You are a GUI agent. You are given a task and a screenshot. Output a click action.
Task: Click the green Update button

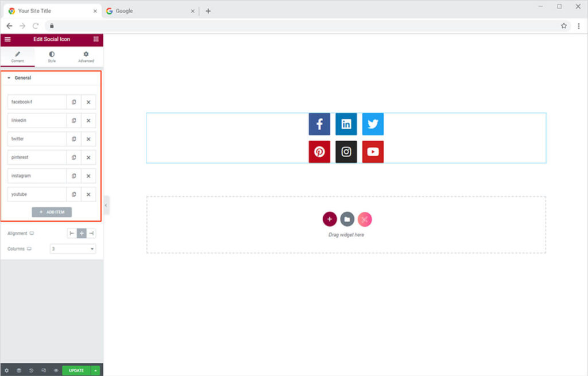76,370
